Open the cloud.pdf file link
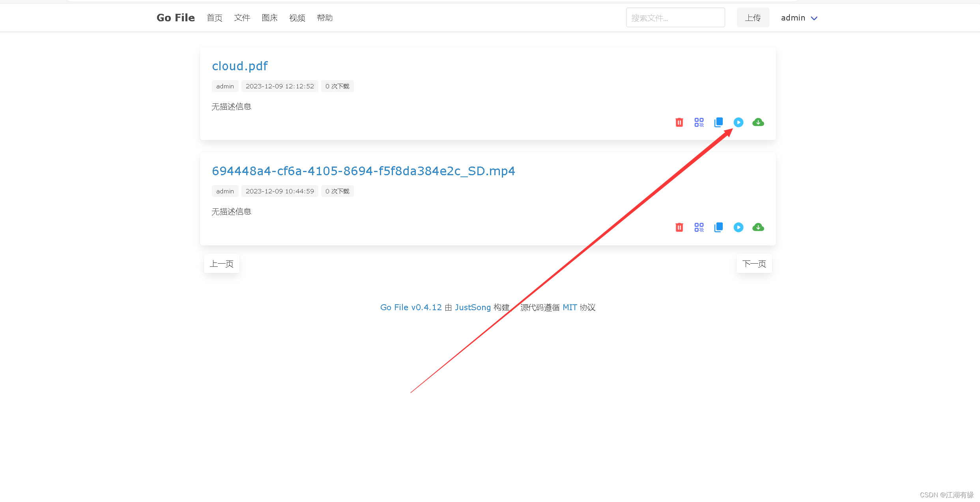Screen dimensions: 980x502 (240, 66)
